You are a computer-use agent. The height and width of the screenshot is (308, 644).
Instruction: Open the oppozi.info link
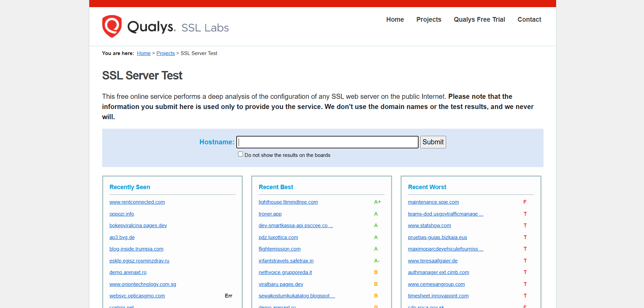pos(122,214)
